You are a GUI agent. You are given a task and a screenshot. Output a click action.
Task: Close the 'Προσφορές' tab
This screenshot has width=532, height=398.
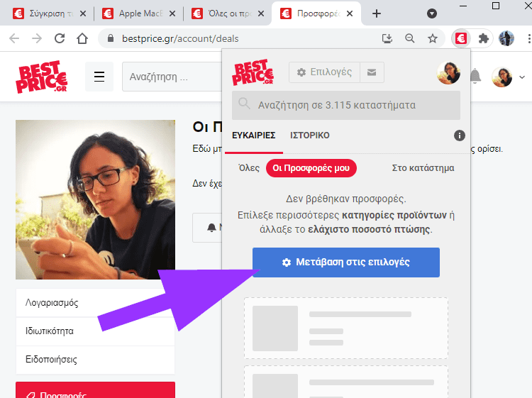click(350, 13)
